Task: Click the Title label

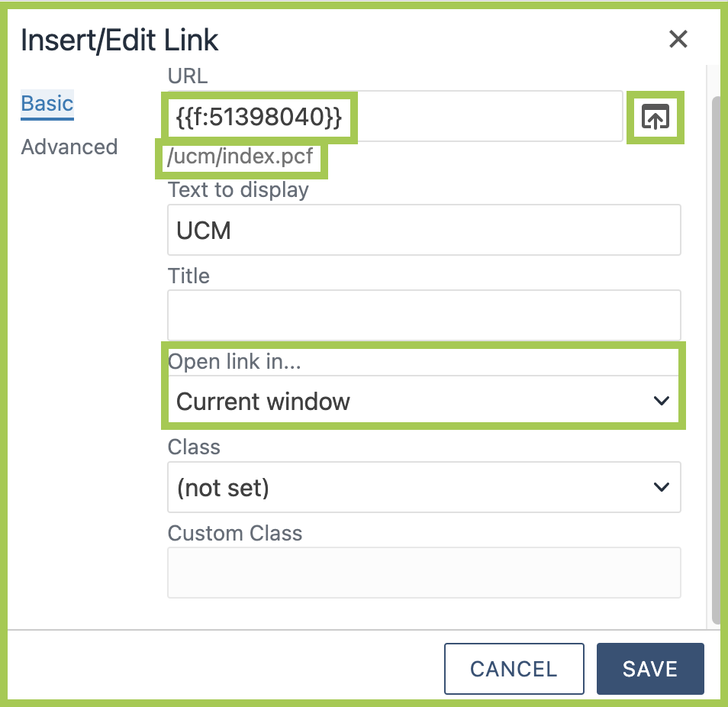Action: tap(188, 275)
